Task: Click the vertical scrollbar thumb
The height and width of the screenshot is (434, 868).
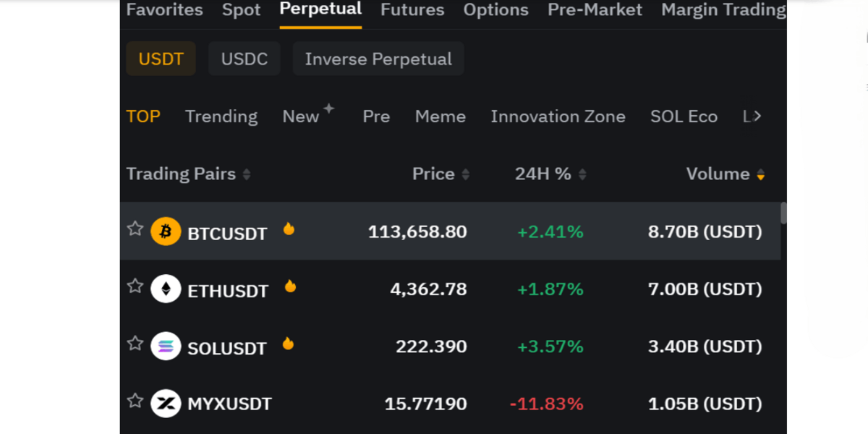Action: click(783, 213)
